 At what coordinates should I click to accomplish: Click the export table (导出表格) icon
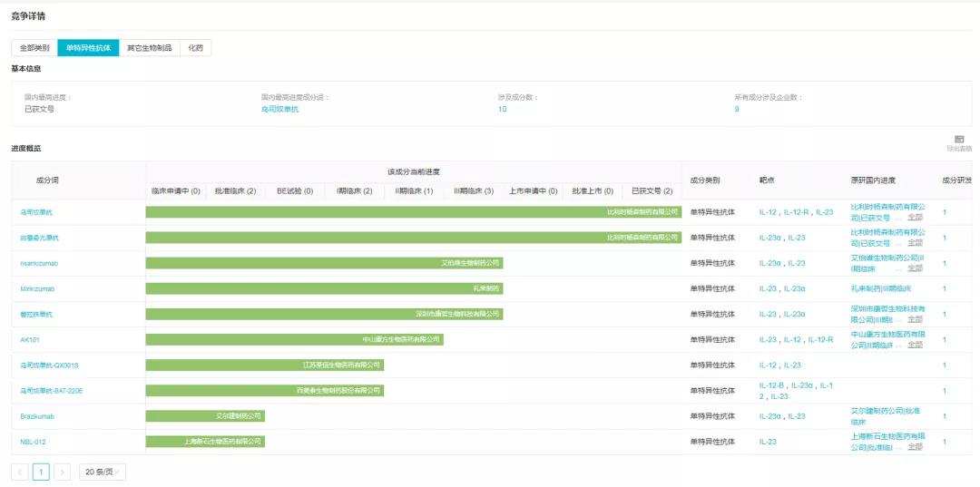958,140
